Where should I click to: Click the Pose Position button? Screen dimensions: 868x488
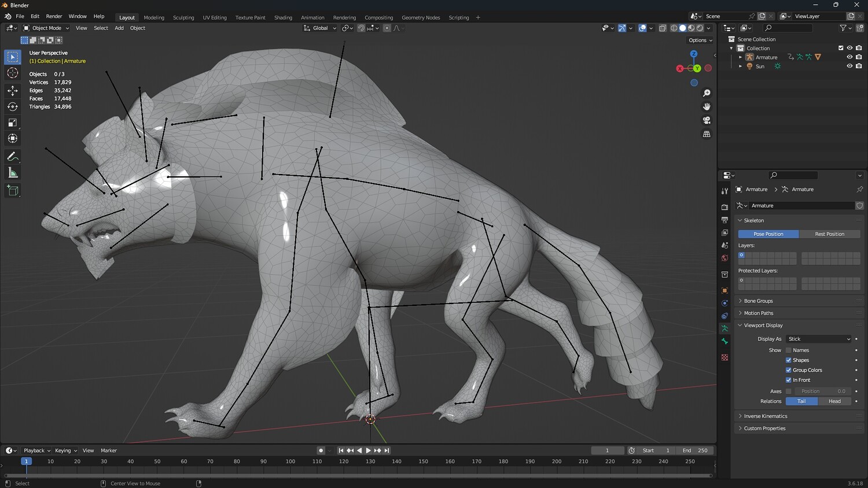(768, 234)
